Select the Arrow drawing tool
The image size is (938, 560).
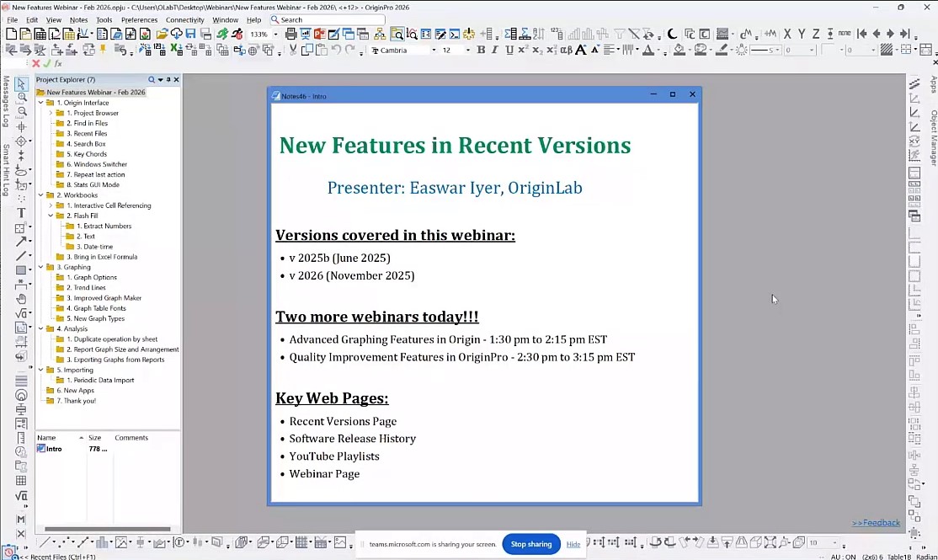pyautogui.click(x=21, y=242)
